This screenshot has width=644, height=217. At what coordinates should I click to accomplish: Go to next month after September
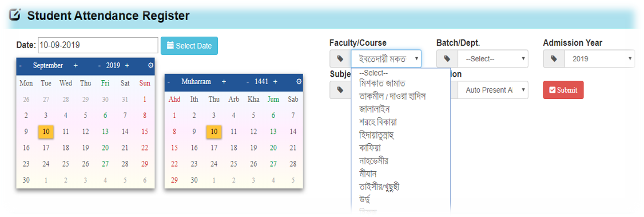tap(75, 66)
